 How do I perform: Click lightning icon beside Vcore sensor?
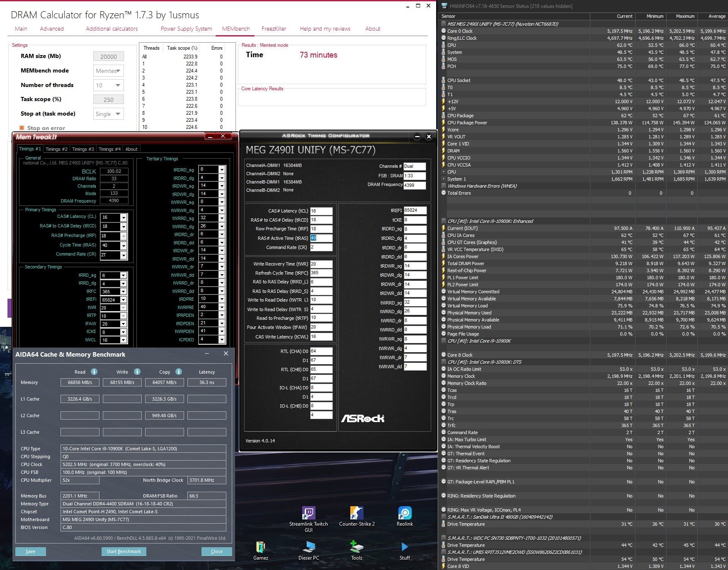click(x=443, y=130)
